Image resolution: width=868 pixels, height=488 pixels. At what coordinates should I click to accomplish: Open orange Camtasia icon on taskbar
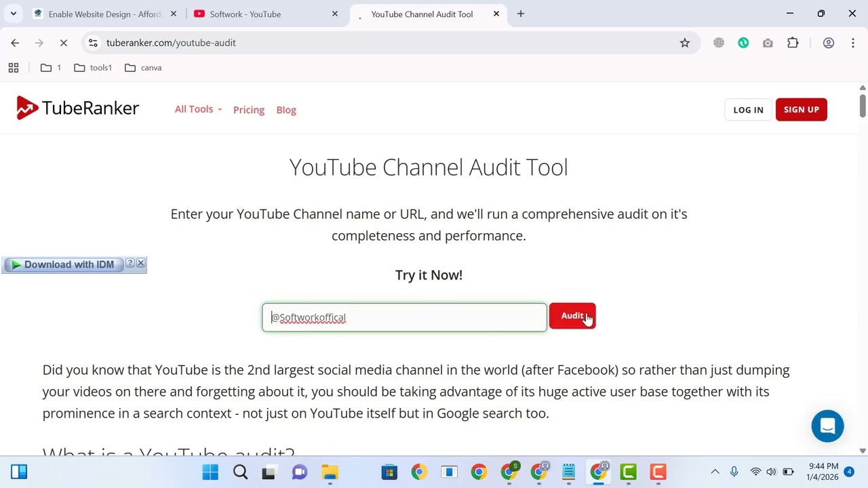click(x=658, y=472)
